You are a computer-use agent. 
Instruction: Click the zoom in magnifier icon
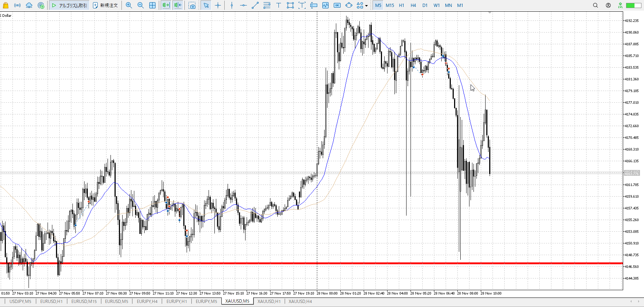(x=129, y=5)
